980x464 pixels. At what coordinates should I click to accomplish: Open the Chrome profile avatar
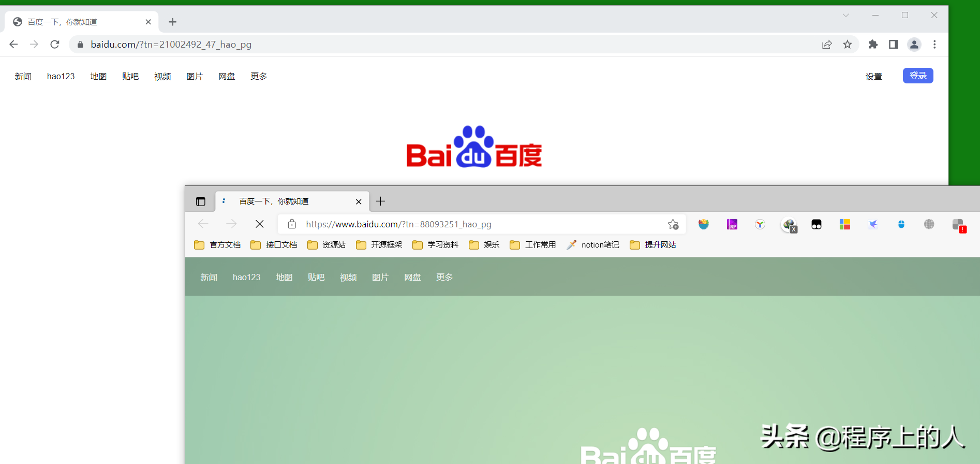pos(914,45)
